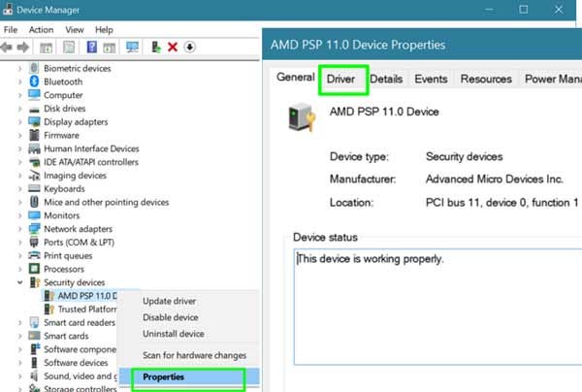Switch to the Resources tab

(486, 79)
